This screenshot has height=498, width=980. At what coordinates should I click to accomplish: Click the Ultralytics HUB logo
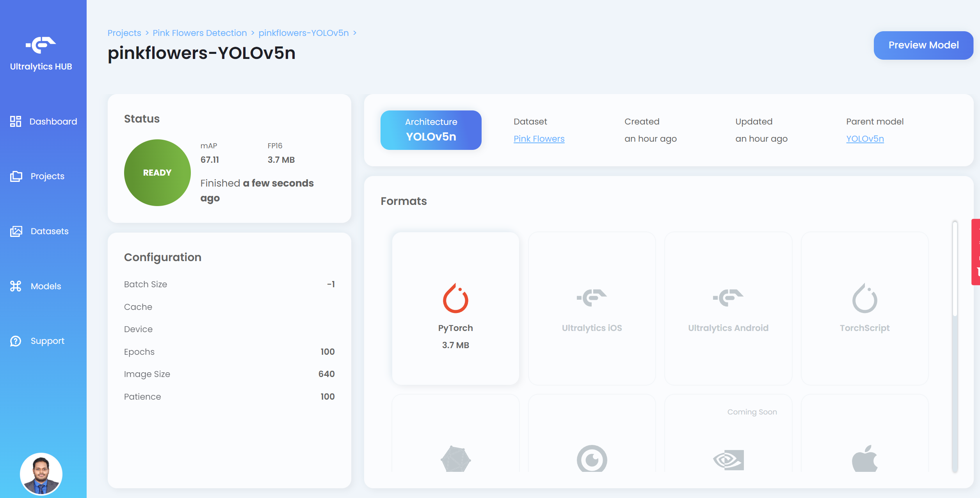click(x=41, y=54)
